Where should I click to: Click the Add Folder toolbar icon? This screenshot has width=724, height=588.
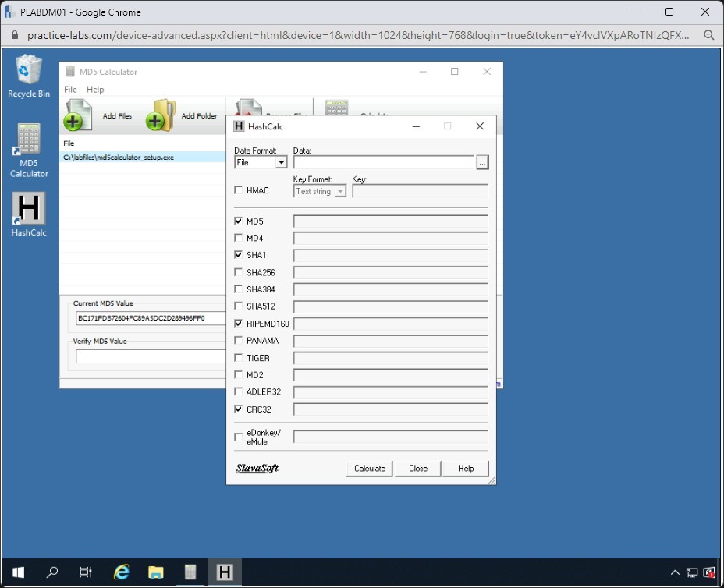pyautogui.click(x=160, y=115)
